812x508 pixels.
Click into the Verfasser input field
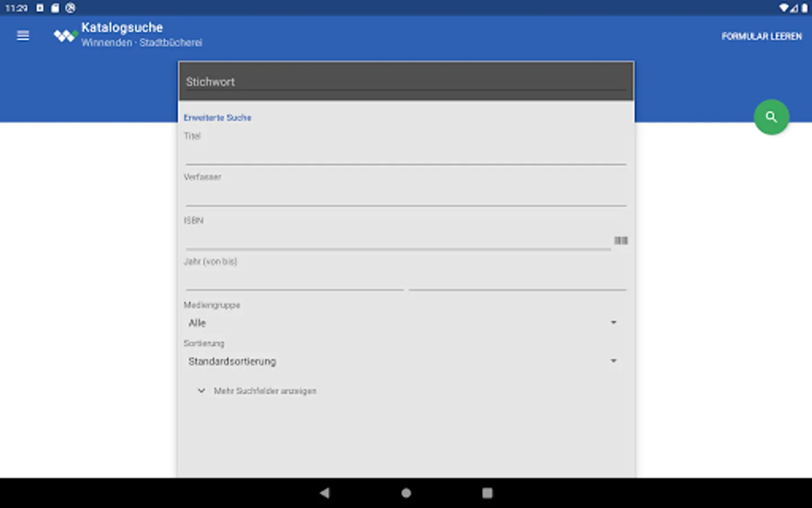(x=406, y=196)
